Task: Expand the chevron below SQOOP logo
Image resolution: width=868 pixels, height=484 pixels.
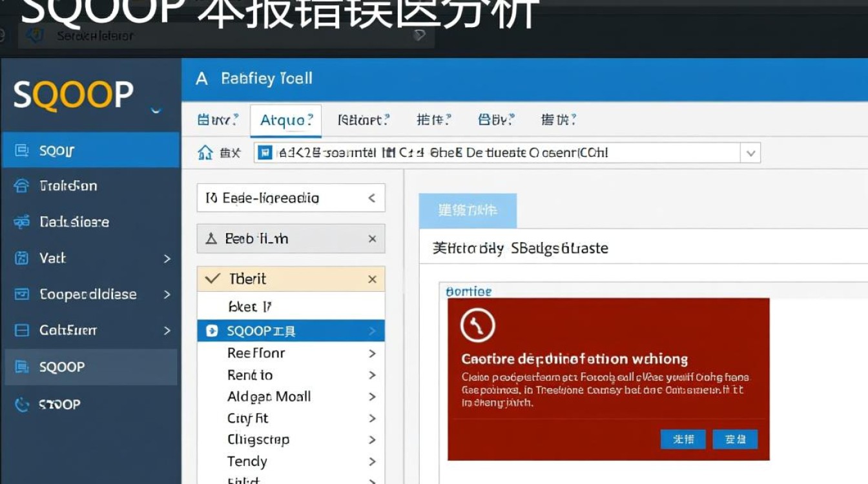Action: coord(156,110)
